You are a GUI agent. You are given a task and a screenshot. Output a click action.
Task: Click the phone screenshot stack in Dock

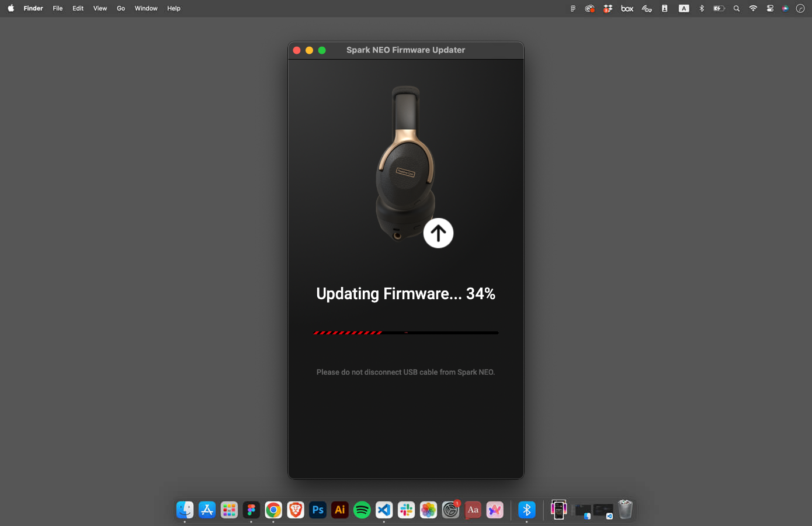tap(559, 510)
